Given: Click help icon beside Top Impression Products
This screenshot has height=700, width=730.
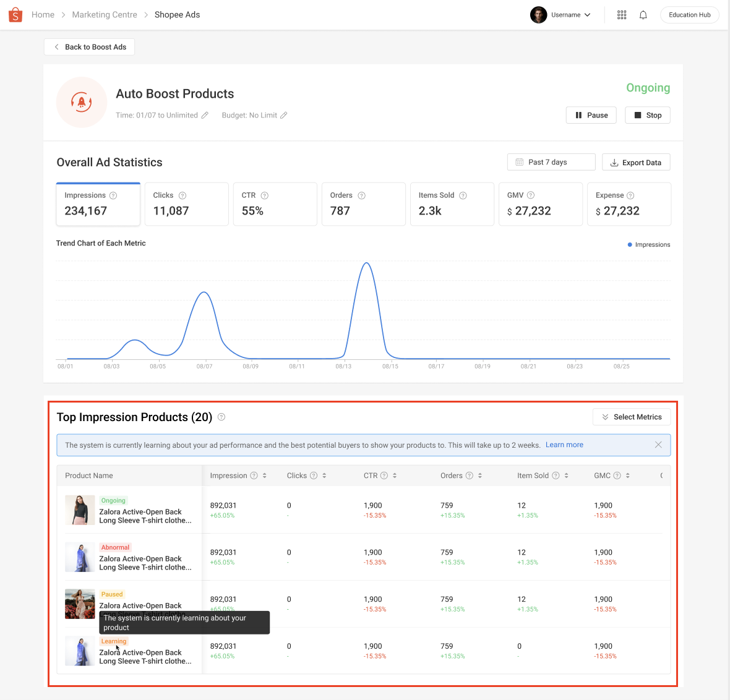Looking at the screenshot, I should click(x=221, y=417).
